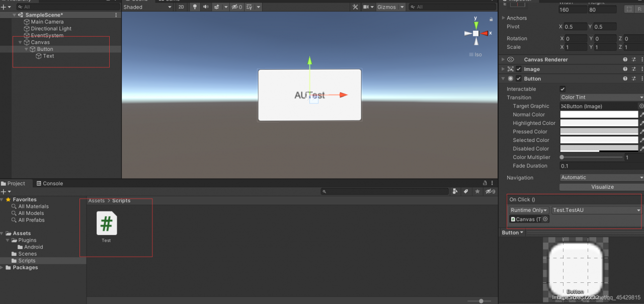Click the Hierarchy create plus button
This screenshot has height=304, width=644.
pos(3,7)
